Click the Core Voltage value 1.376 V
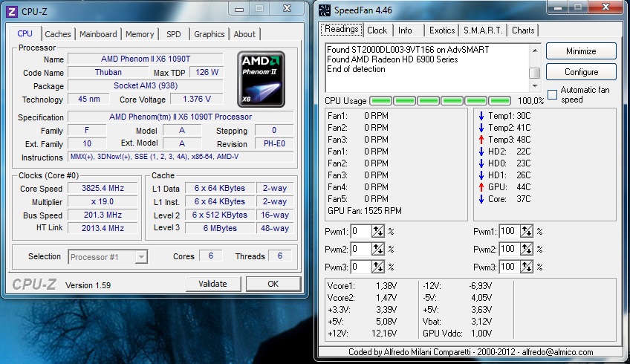The height and width of the screenshot is (364, 630). tap(196, 99)
